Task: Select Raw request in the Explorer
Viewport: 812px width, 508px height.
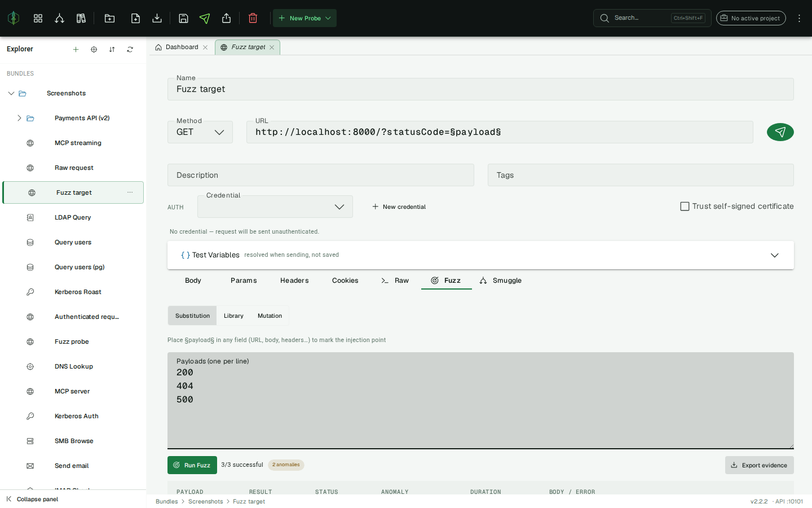Action: (x=73, y=168)
